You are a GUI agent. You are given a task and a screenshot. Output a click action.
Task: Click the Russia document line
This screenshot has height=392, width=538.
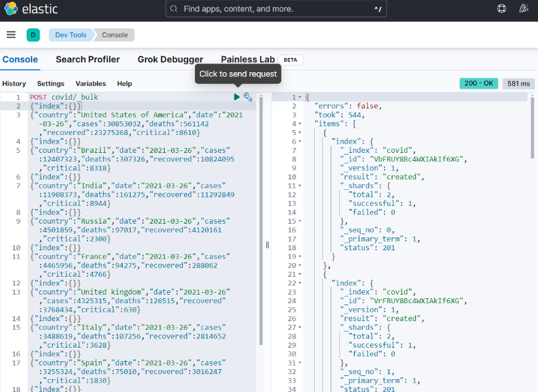130,230
